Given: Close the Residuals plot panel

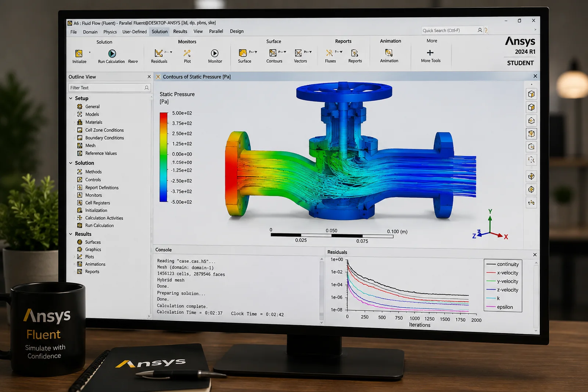Looking at the screenshot, I should tap(535, 255).
